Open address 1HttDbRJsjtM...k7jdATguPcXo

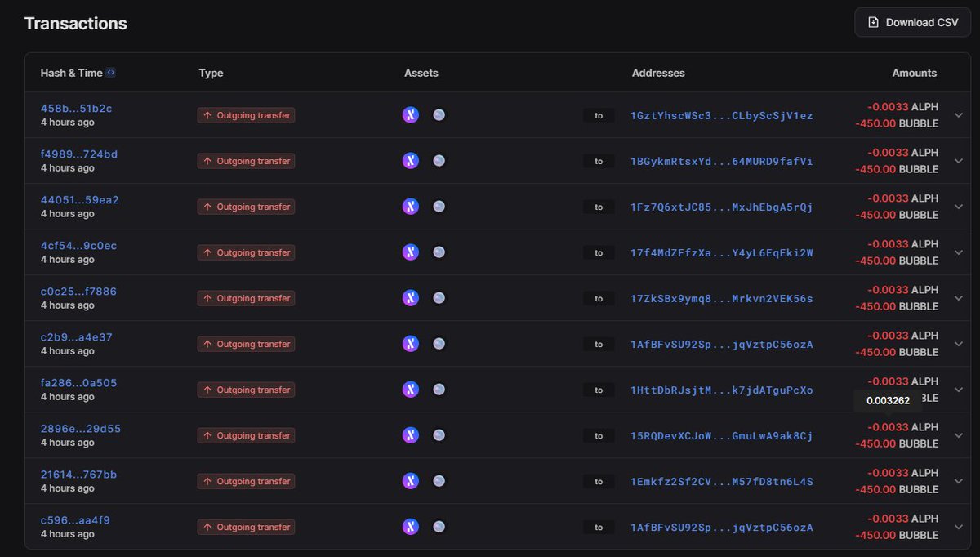[x=722, y=390]
